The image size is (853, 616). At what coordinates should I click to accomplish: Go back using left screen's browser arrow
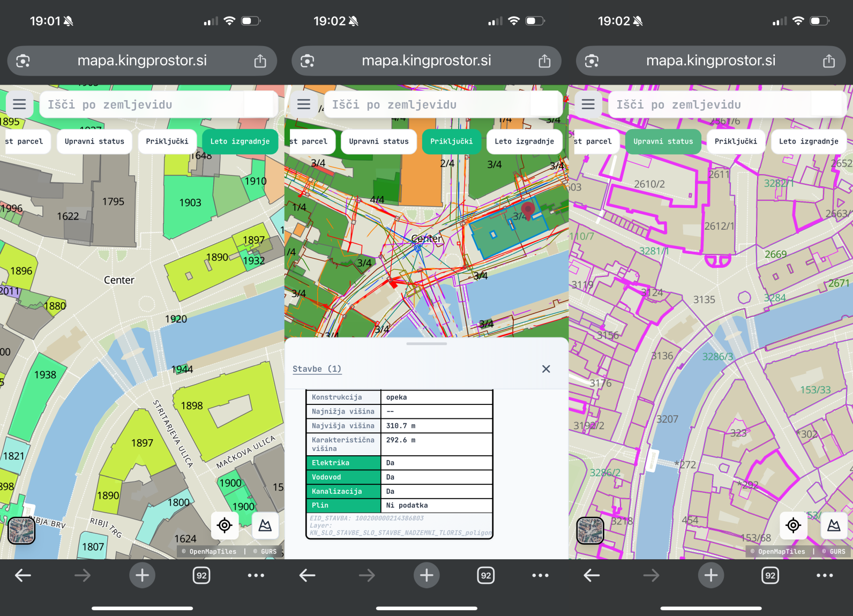[x=23, y=575]
